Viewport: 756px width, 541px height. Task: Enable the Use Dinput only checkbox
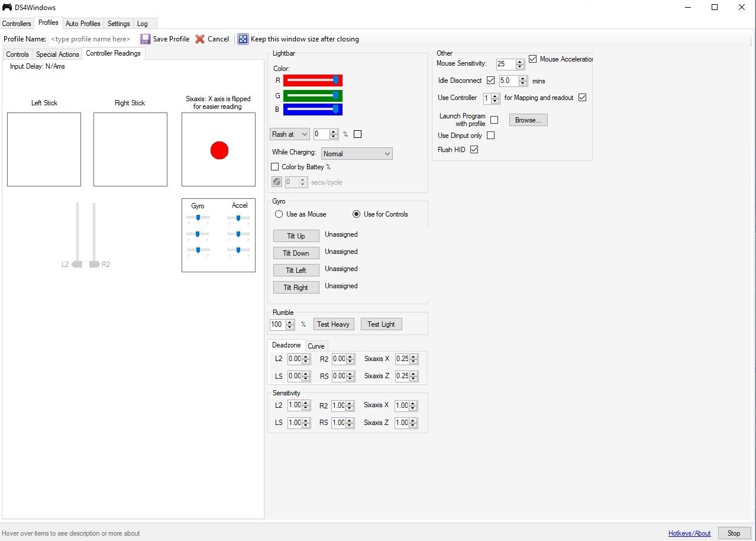tap(490, 136)
